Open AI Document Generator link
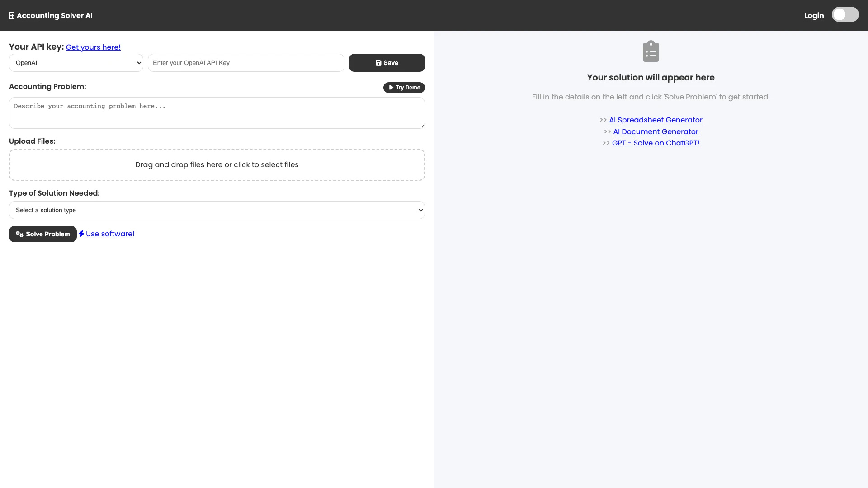 pyautogui.click(x=656, y=132)
